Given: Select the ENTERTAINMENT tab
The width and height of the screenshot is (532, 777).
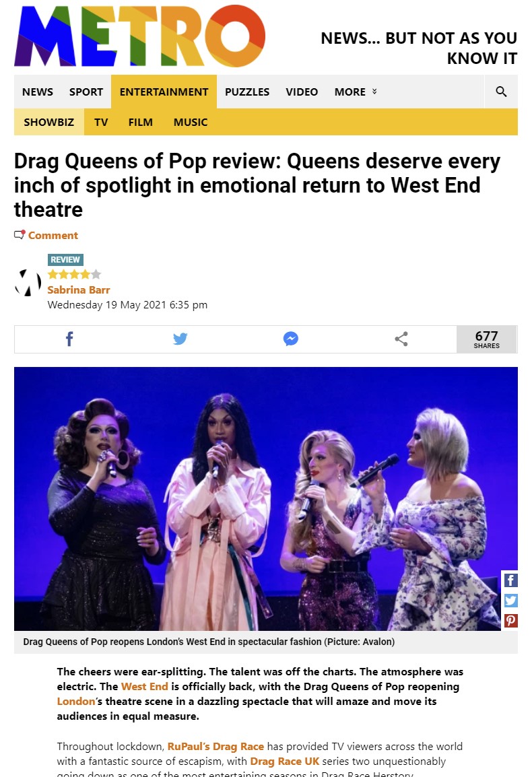Looking at the screenshot, I should tap(164, 92).
